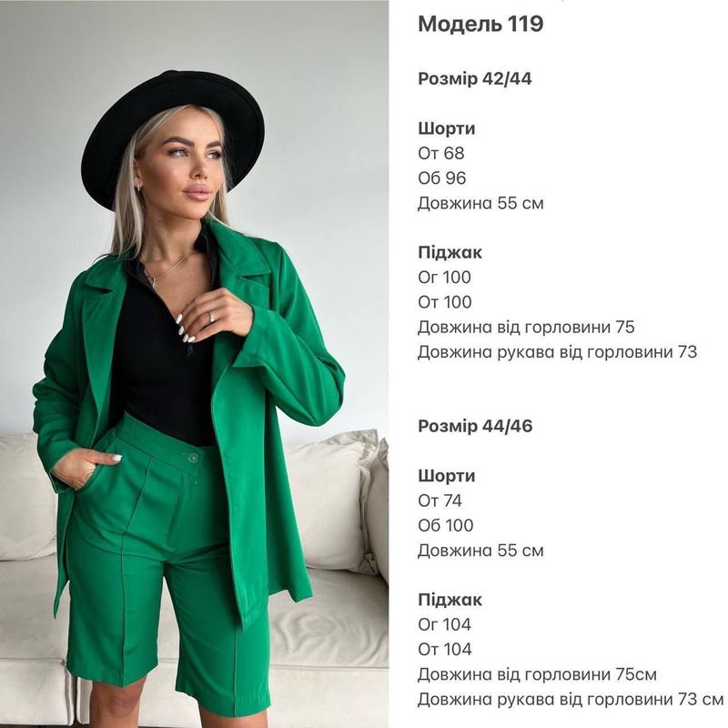The image size is (728, 728).
Task: Click the second Шорти label under 44/46
Action: 447,476
